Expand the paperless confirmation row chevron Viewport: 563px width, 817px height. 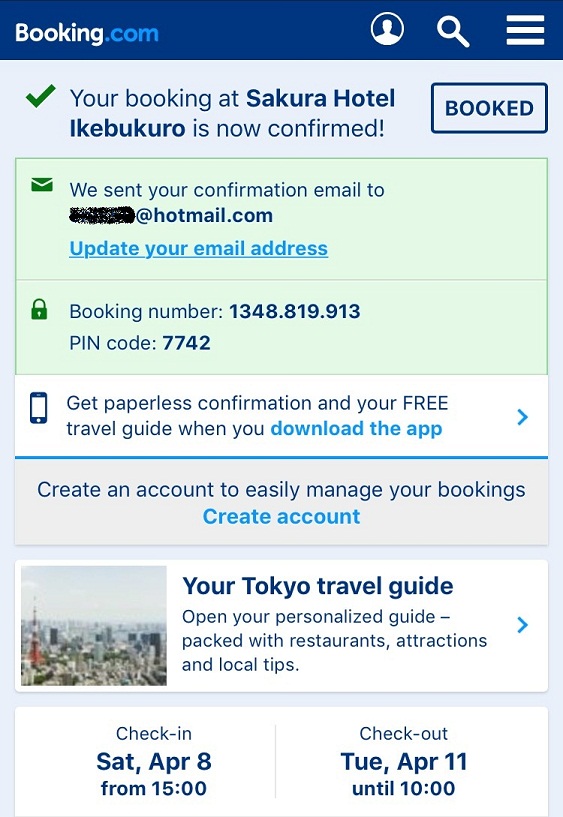tap(522, 417)
